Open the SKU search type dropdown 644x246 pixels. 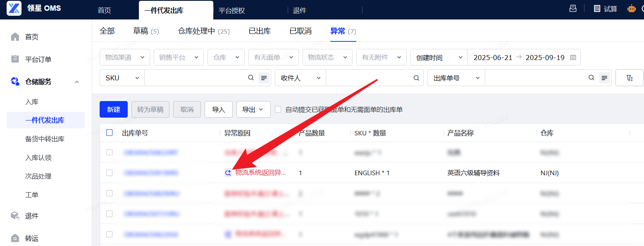pyautogui.click(x=122, y=78)
